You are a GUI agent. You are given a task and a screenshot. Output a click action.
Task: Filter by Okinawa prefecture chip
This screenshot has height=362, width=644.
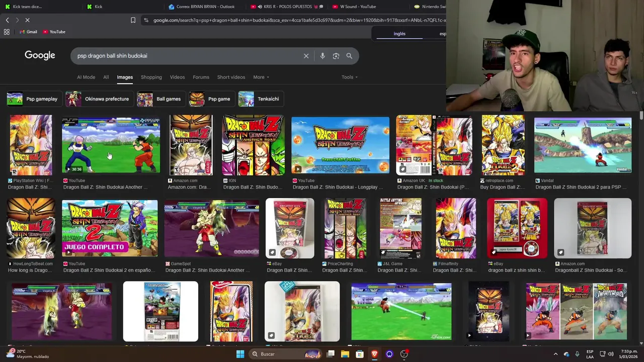click(x=99, y=99)
